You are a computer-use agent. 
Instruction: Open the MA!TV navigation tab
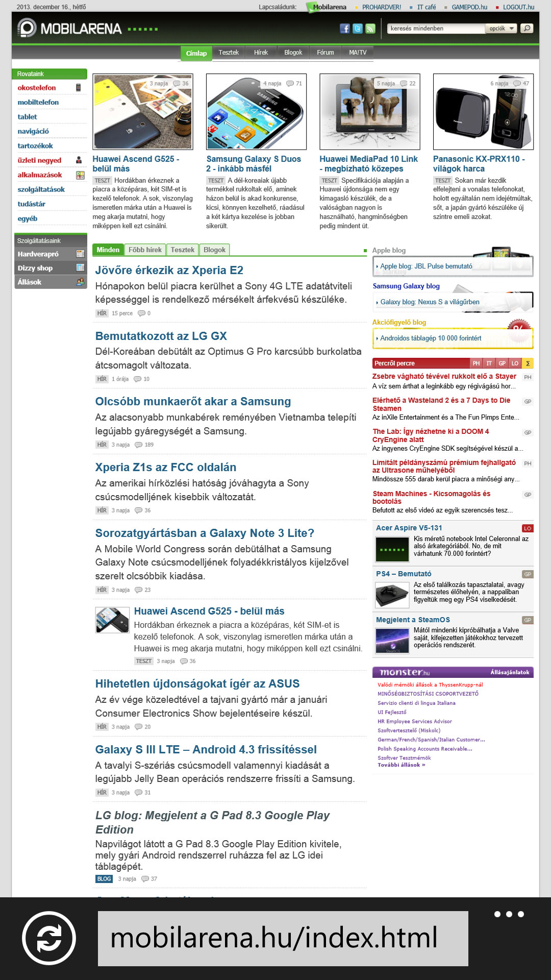pyautogui.click(x=358, y=53)
